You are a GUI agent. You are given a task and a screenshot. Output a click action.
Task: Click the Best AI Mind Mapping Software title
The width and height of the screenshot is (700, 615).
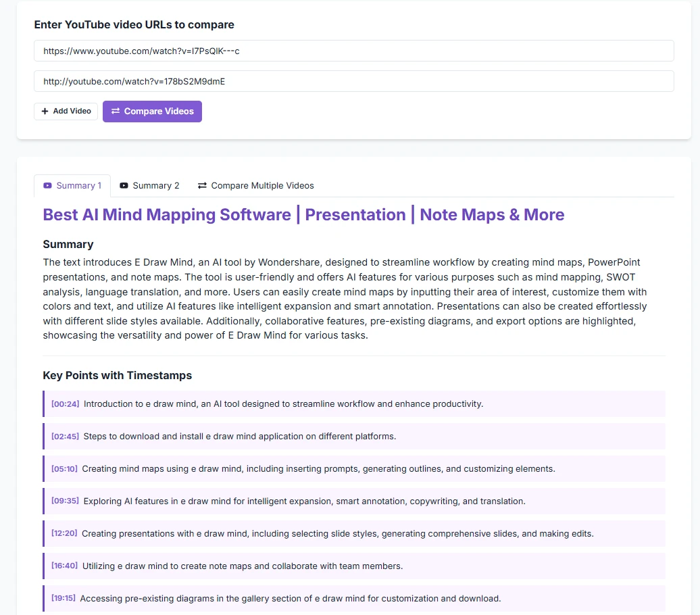click(303, 215)
